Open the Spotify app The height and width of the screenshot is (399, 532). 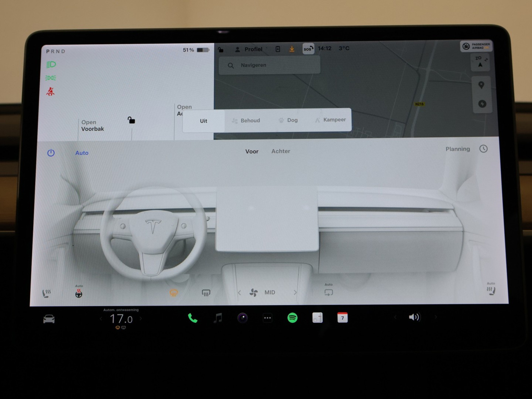click(x=292, y=318)
